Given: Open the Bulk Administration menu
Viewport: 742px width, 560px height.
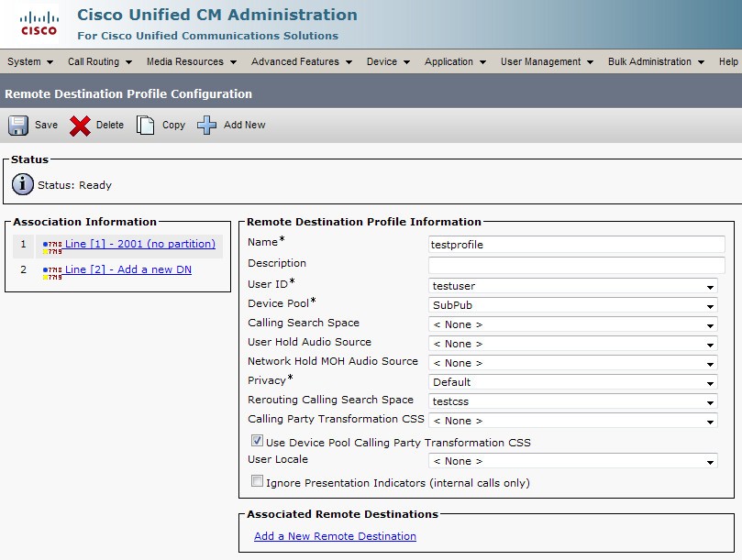Looking at the screenshot, I should coord(657,61).
